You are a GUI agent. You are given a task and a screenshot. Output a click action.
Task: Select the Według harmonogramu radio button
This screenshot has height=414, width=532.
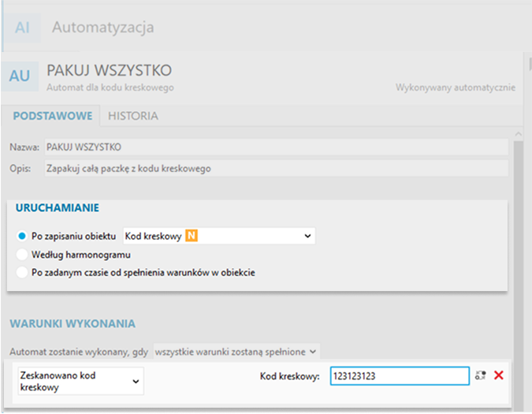click(x=22, y=255)
